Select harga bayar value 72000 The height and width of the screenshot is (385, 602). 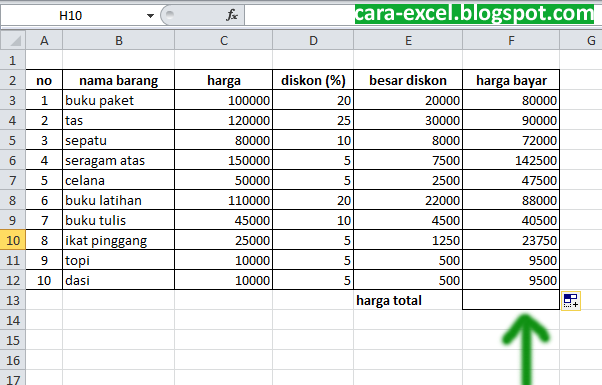tap(511, 140)
